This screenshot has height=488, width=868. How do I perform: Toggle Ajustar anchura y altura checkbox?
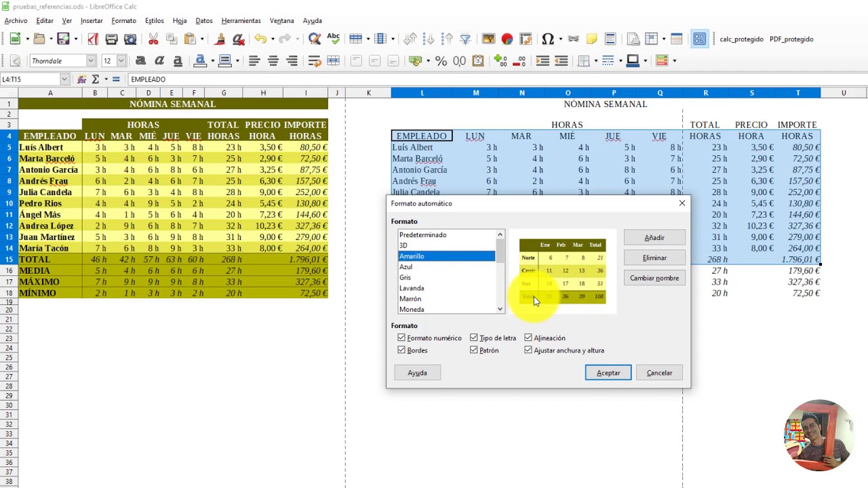click(528, 350)
